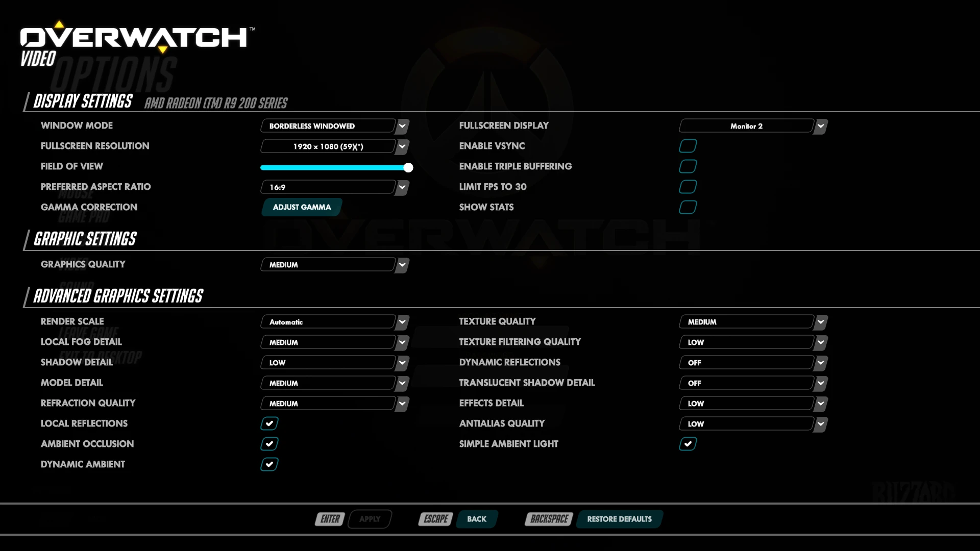This screenshot has width=980, height=551.
Task: Click the Render Scale dropdown arrow
Action: pos(402,321)
